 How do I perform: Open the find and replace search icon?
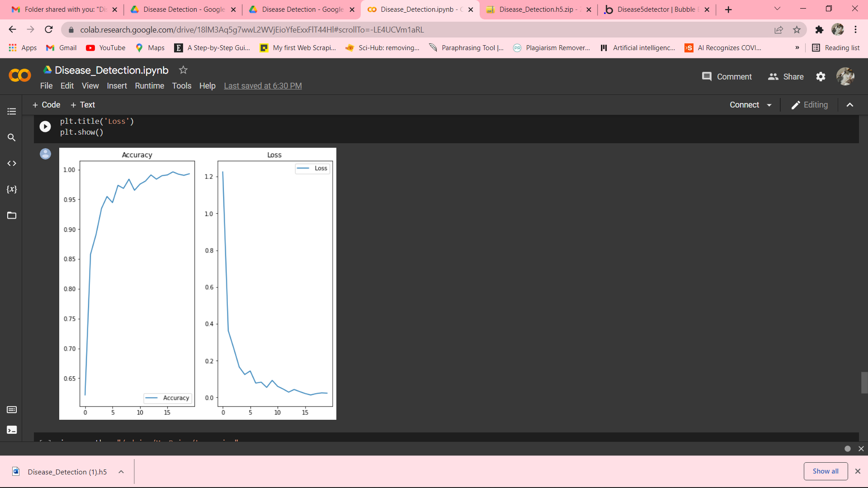click(12, 137)
